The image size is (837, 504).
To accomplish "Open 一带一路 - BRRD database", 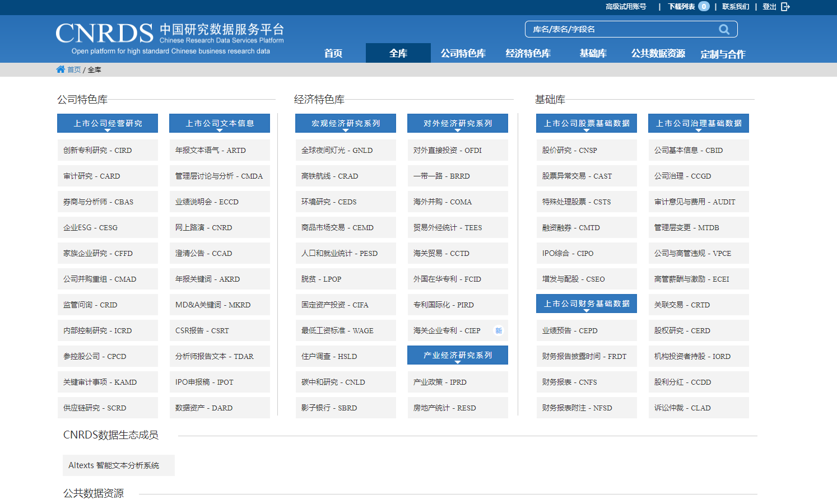I will pyautogui.click(x=458, y=176).
